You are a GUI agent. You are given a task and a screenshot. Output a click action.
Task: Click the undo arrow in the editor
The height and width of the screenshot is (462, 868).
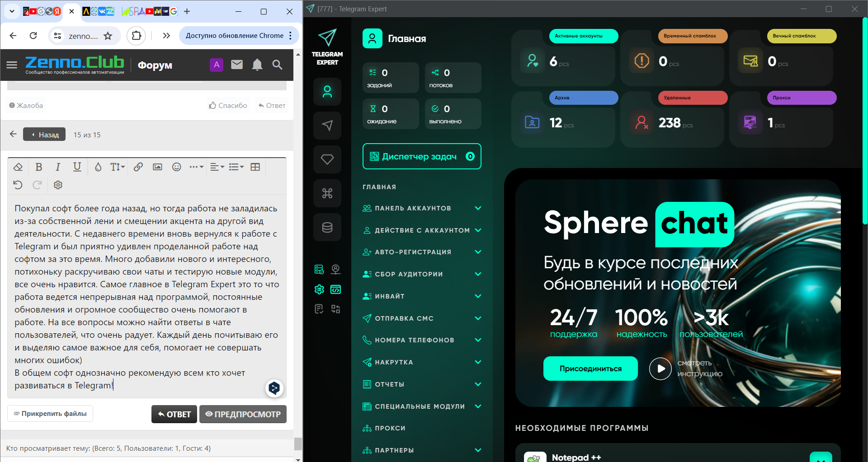pos(18,185)
